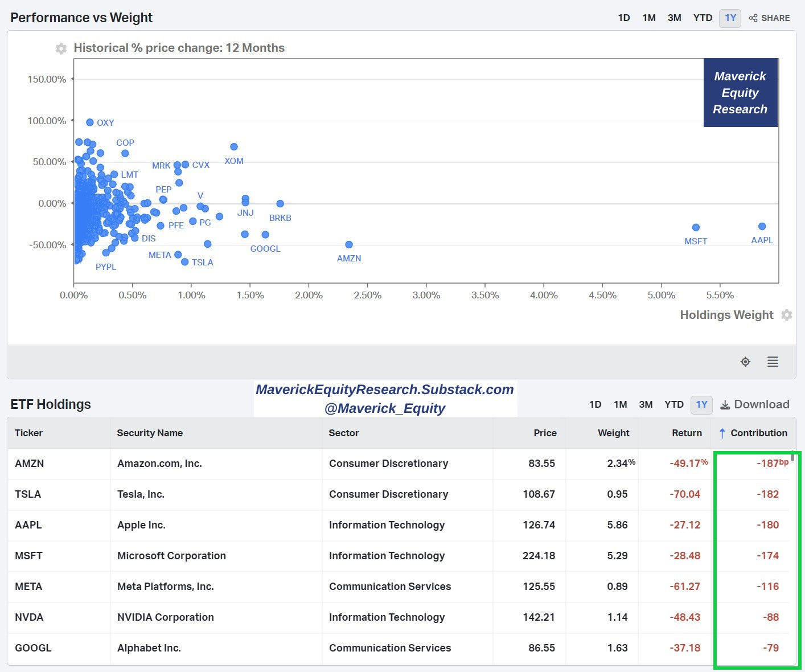
Task: Click the 5.29 weight value for Microsoft
Action: tap(617, 556)
